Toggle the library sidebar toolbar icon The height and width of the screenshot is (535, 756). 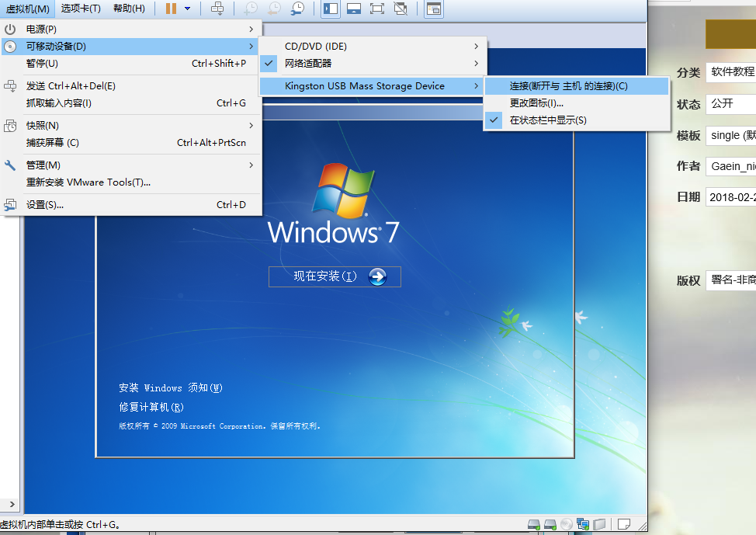click(330, 9)
